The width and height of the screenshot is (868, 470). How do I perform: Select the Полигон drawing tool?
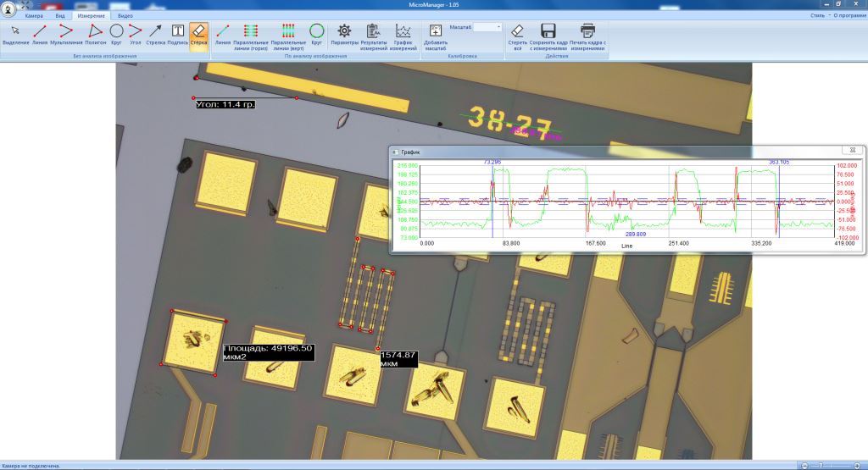95,34
